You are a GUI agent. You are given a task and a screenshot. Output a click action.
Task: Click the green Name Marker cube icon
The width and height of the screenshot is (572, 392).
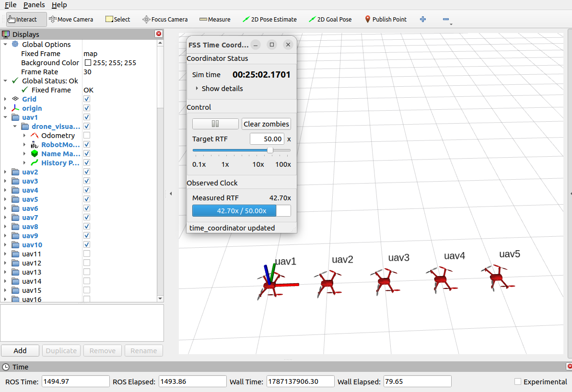point(35,153)
